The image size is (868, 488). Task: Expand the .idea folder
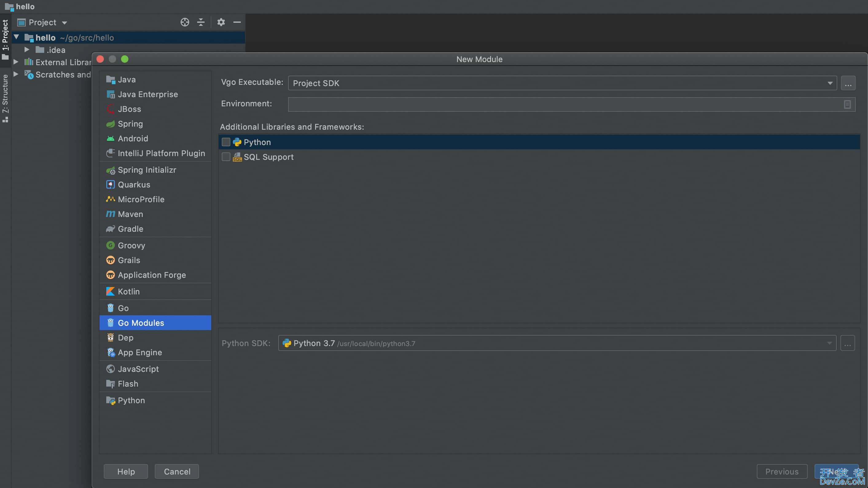(x=27, y=49)
